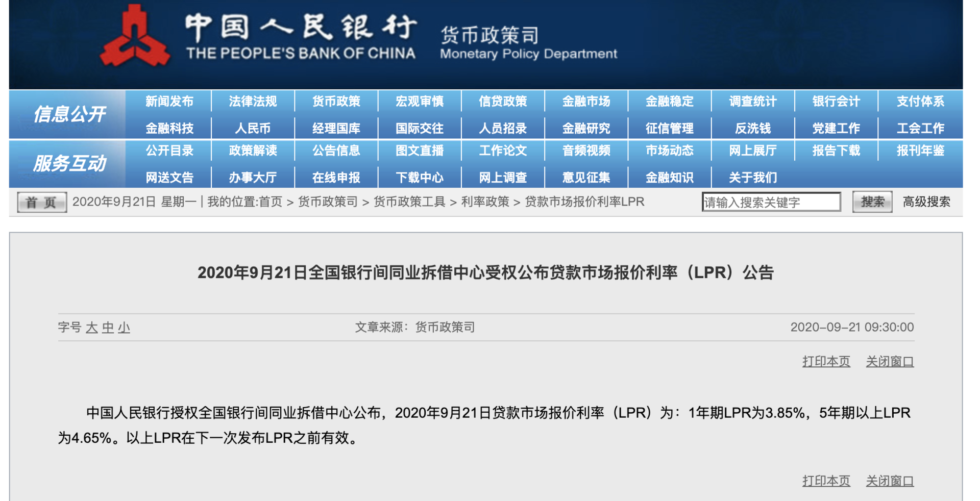Open 下载中心 download center
The width and height of the screenshot is (980, 501).
(x=419, y=177)
